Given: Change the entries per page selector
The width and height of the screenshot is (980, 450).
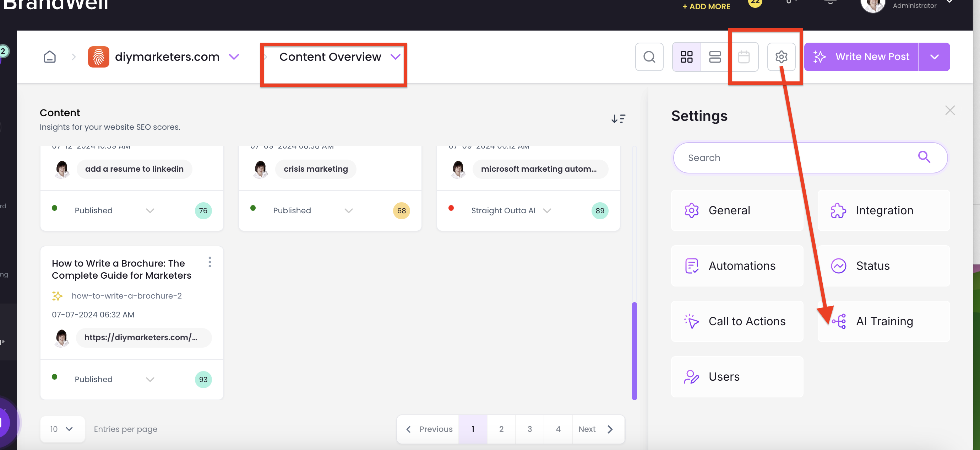Looking at the screenshot, I should pyautogui.click(x=62, y=429).
